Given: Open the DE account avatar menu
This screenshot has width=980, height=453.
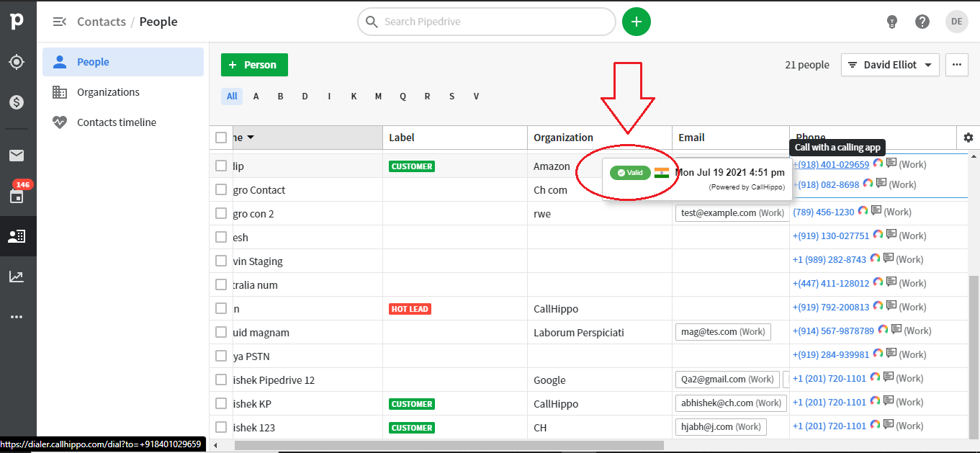Looking at the screenshot, I should (957, 22).
